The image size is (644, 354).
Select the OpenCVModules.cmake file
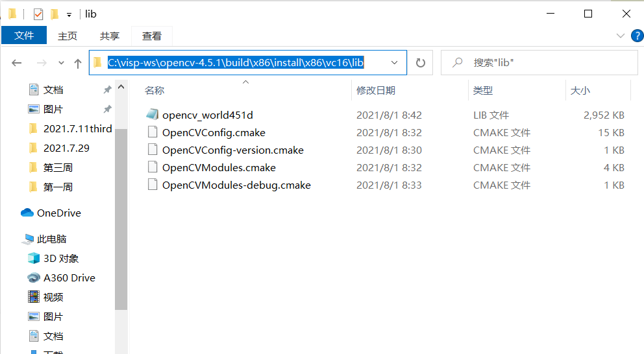[x=219, y=168]
